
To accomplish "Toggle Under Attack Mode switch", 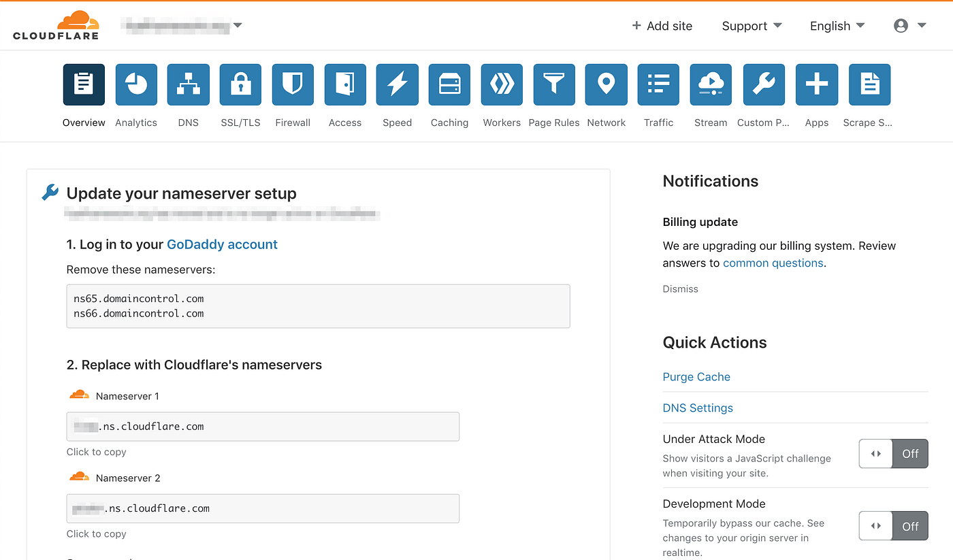I will pyautogui.click(x=893, y=454).
